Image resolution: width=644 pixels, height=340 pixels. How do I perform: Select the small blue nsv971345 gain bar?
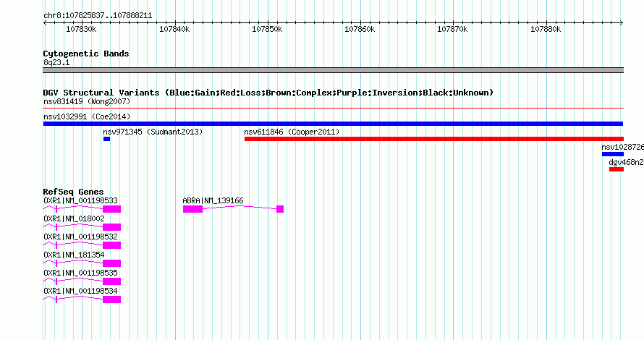pos(107,139)
